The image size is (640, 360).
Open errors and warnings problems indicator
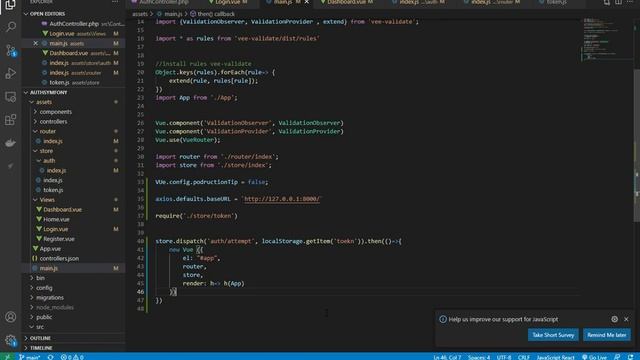pos(72,357)
